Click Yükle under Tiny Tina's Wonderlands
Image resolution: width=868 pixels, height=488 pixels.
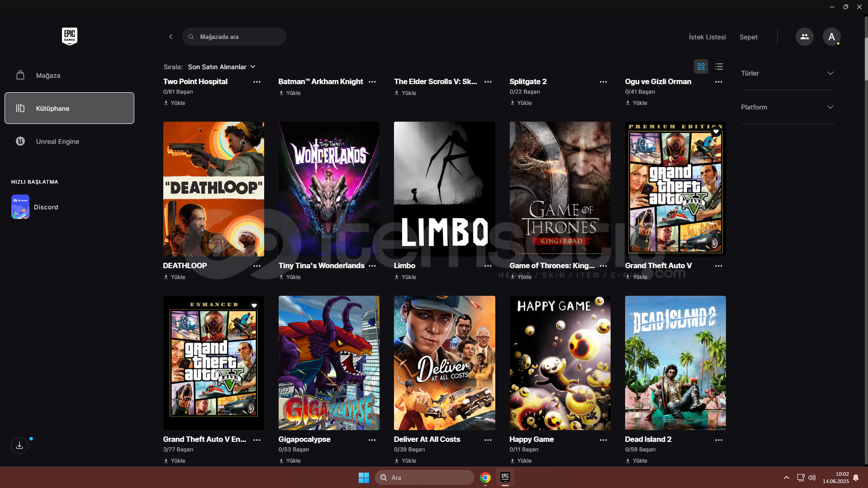click(x=290, y=277)
